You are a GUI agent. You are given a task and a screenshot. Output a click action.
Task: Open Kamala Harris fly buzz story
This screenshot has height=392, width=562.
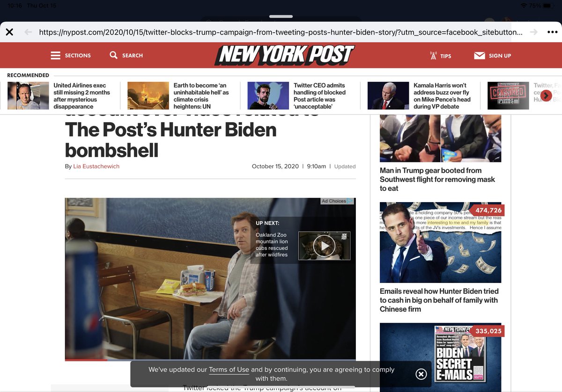[x=442, y=96]
